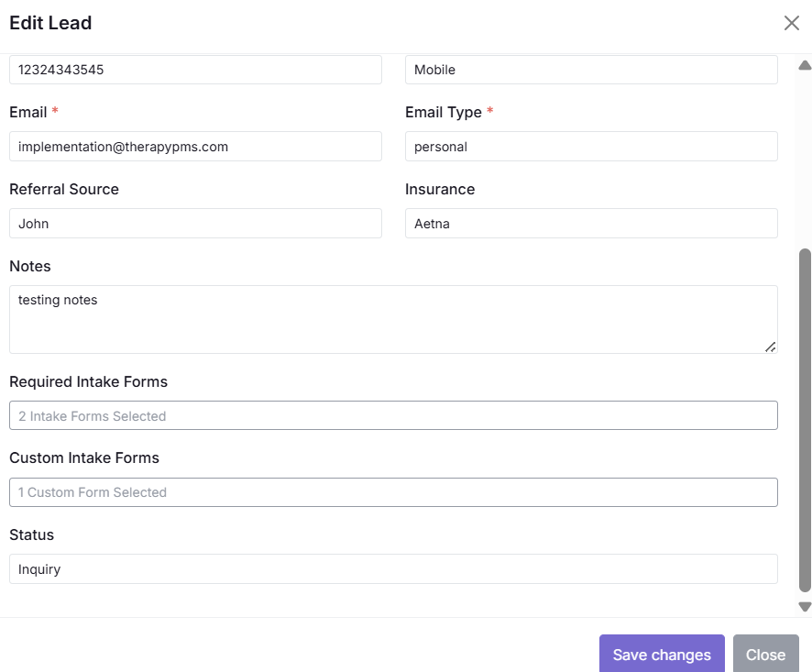Click the scrollbar down arrow

pos(805,606)
